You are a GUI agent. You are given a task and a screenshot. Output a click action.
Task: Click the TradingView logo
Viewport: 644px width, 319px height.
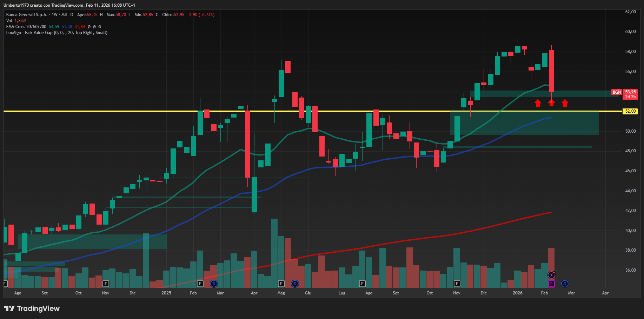pyautogui.click(x=32, y=308)
